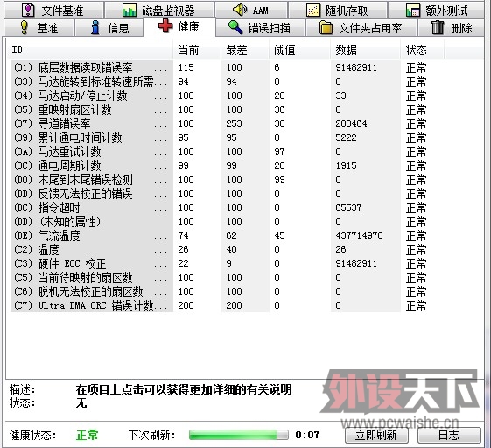
Task: Click the 数据 column header
Action: coord(366,50)
